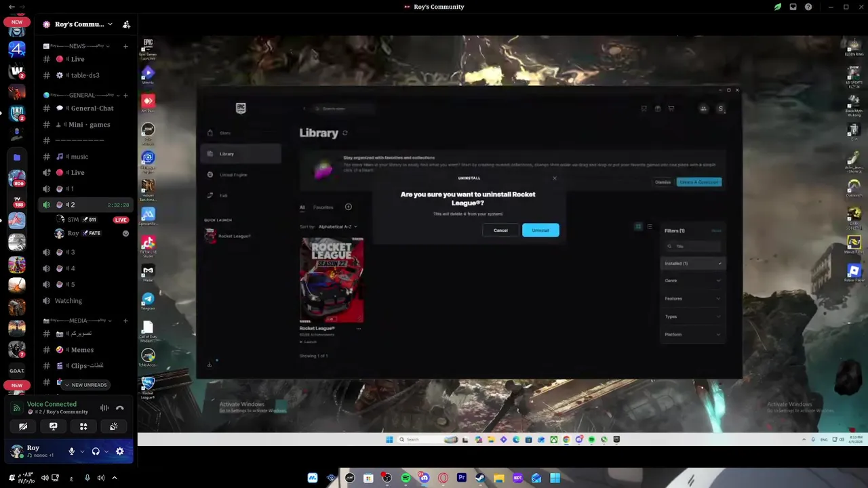Select the STM user streaming LIVE
The height and width of the screenshot is (488, 868).
(x=93, y=220)
